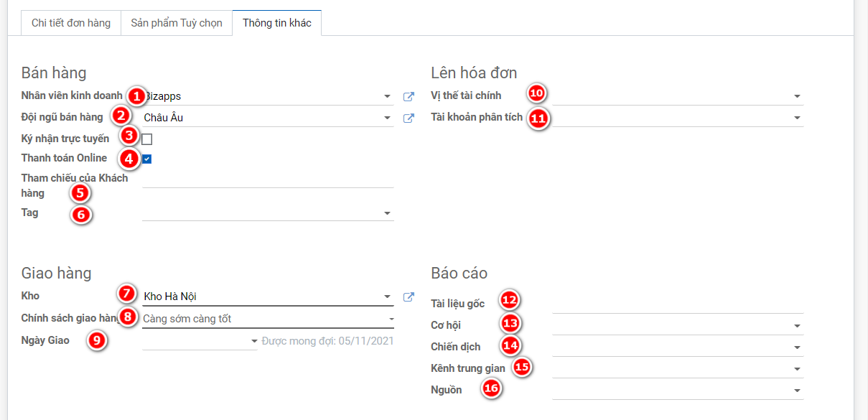Click Tham chiếu của Khách hàng input field

point(269,179)
